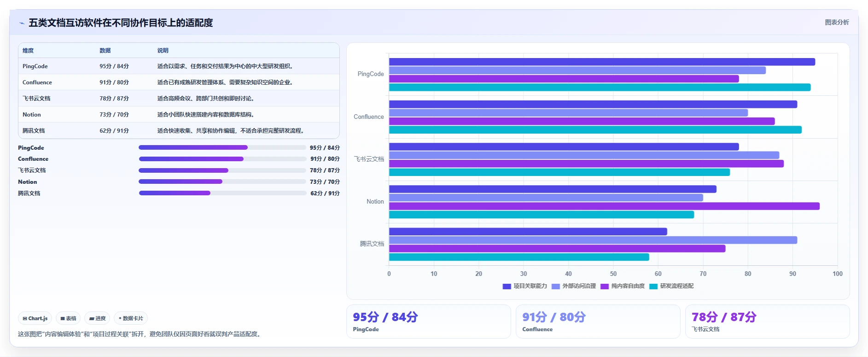This screenshot has width=868, height=357.
Task: Click 腾讯文档's dark blue 项目关联能力 chart bar
Action: pos(528,232)
